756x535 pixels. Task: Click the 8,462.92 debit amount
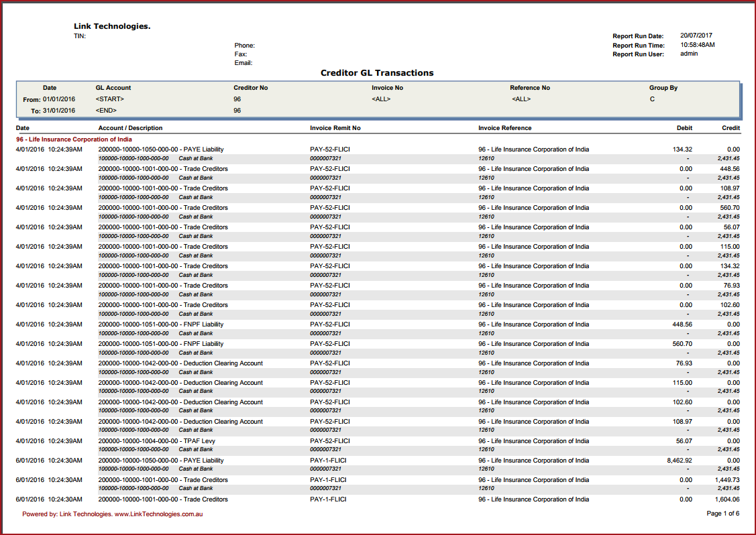click(x=680, y=461)
